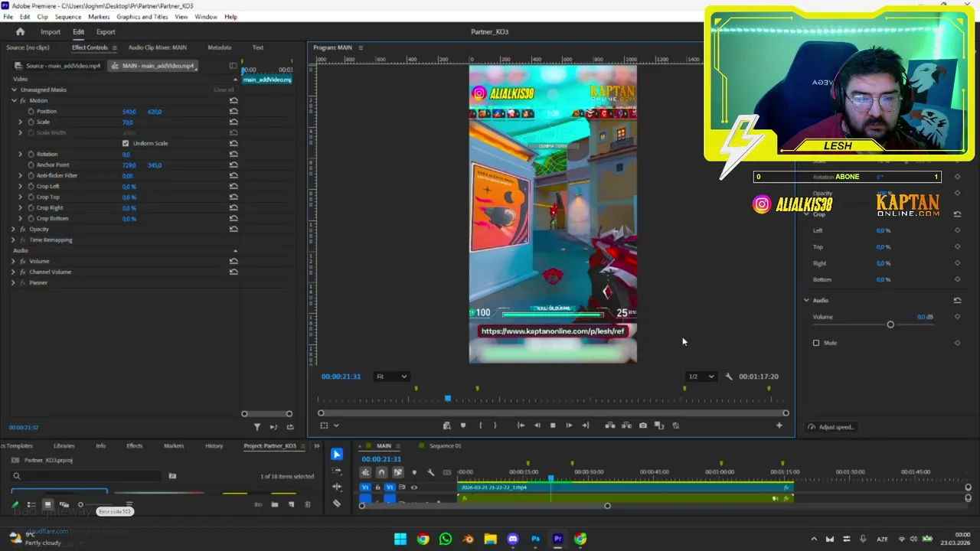This screenshot has height=551, width=980.
Task: Switch to the Import workspace
Action: coord(51,32)
